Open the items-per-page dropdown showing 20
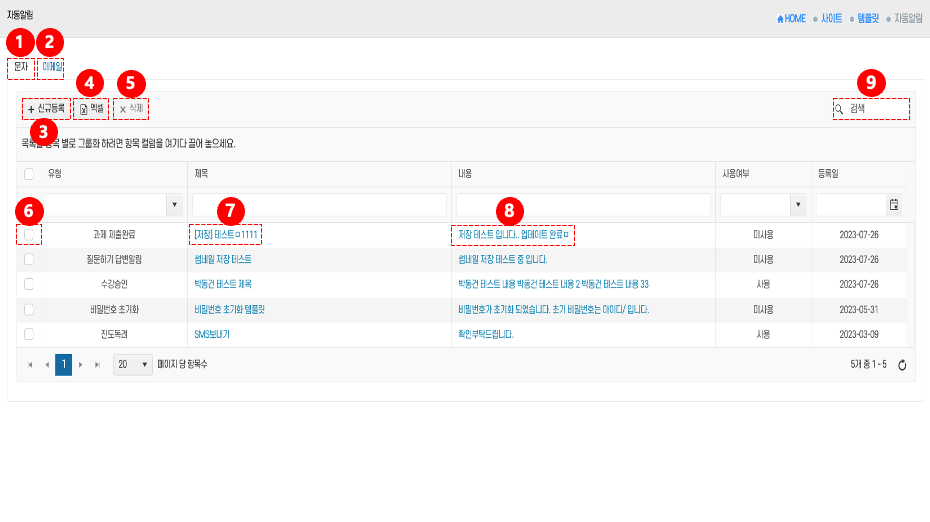This screenshot has width=930, height=522. (x=133, y=365)
